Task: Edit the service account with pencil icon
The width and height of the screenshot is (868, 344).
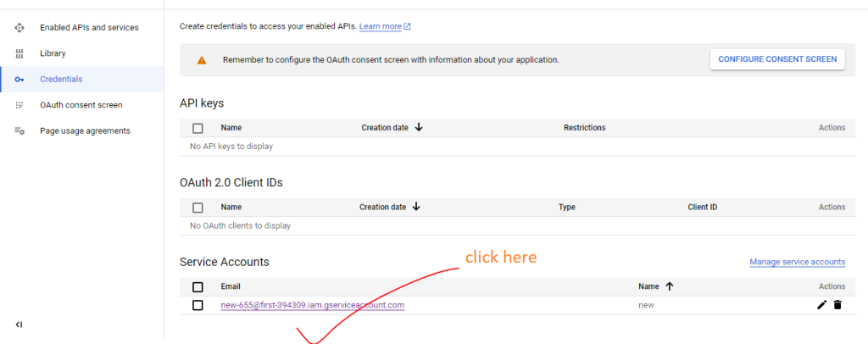Action: point(821,305)
